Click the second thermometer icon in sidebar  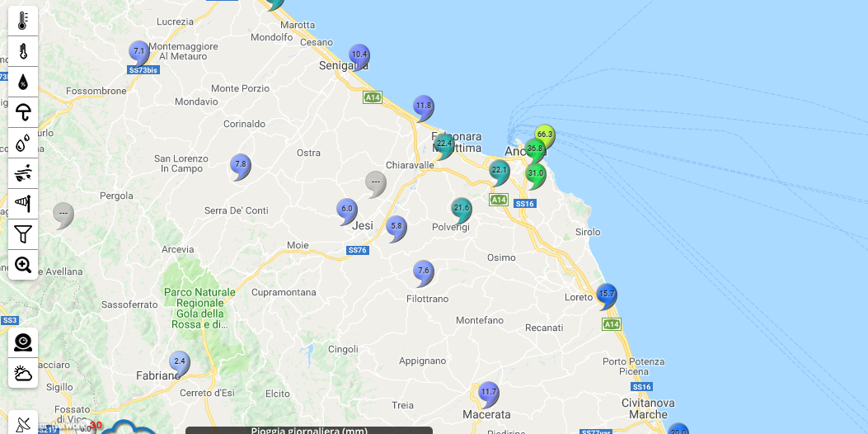23,51
